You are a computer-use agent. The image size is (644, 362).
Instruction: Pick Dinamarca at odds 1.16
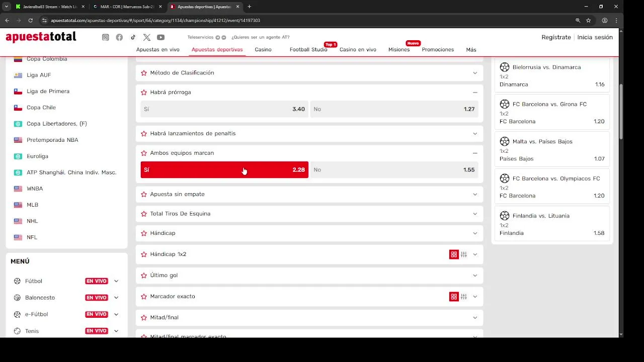552,84
